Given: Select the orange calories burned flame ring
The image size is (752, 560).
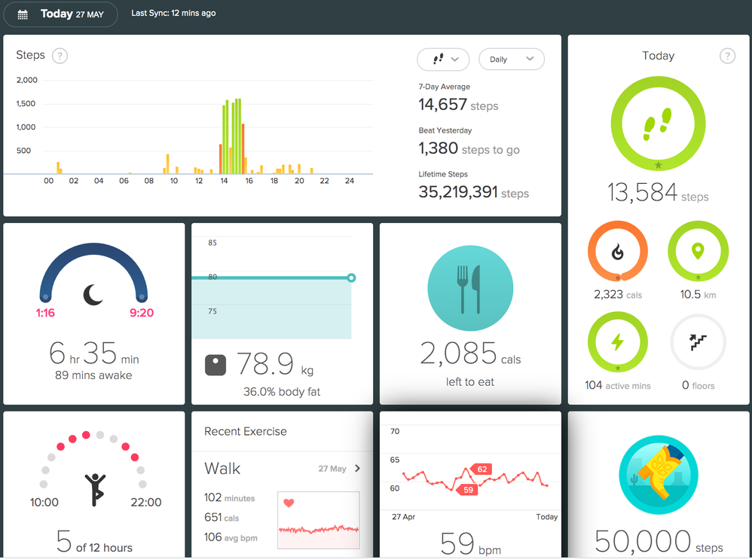Looking at the screenshot, I should 618,251.
